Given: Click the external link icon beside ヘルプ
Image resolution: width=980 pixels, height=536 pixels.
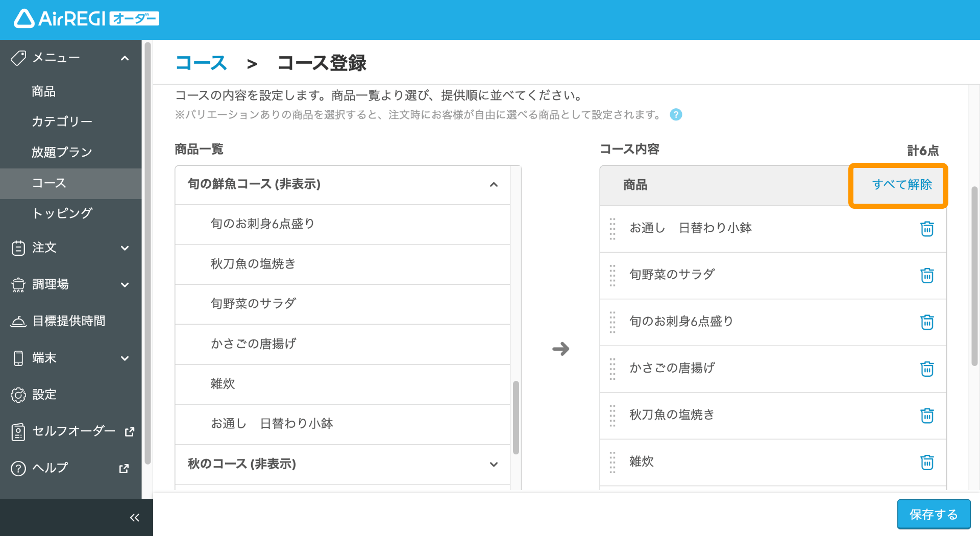Looking at the screenshot, I should [x=124, y=468].
